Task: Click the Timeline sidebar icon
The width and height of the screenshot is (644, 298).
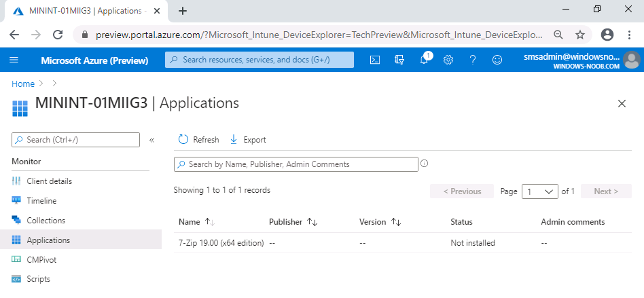Action: [16, 200]
